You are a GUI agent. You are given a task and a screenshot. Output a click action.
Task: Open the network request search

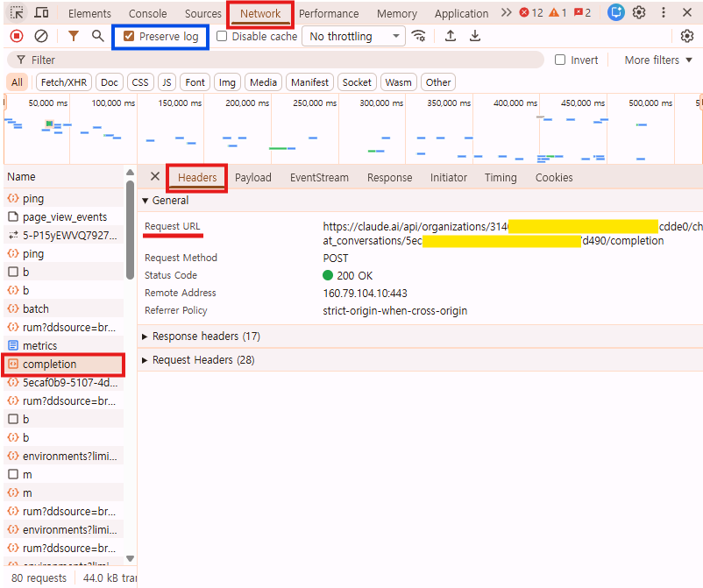96,35
